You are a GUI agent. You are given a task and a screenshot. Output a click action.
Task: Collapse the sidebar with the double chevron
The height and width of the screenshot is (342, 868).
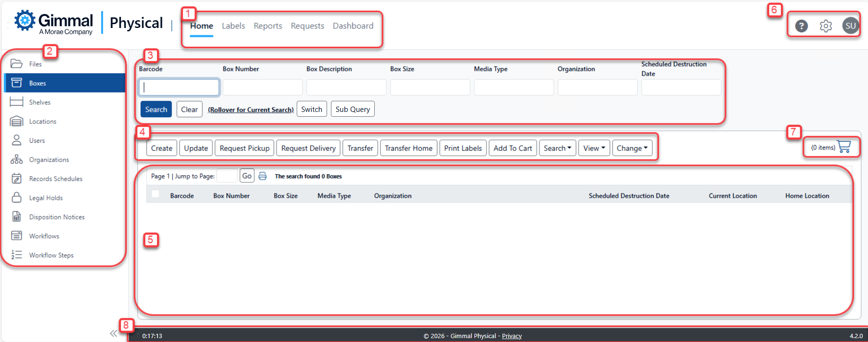tap(113, 333)
